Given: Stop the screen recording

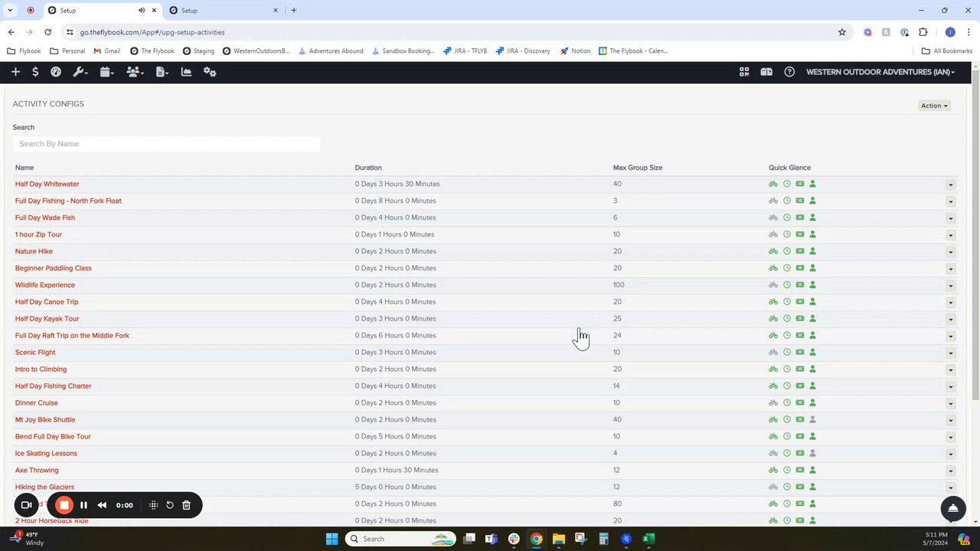Looking at the screenshot, I should coord(64,505).
